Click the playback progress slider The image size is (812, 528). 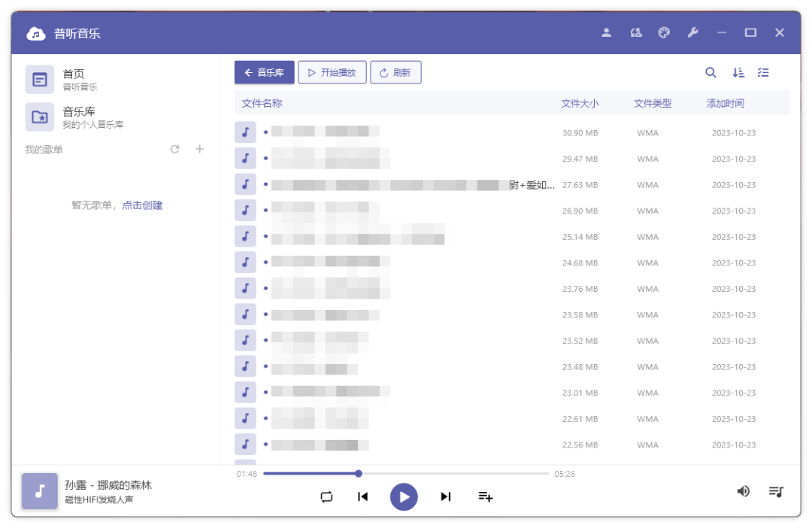click(x=406, y=474)
